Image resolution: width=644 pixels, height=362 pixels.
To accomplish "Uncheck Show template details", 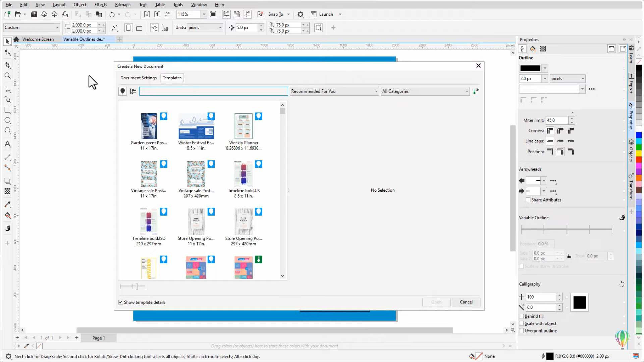I will 121,302.
